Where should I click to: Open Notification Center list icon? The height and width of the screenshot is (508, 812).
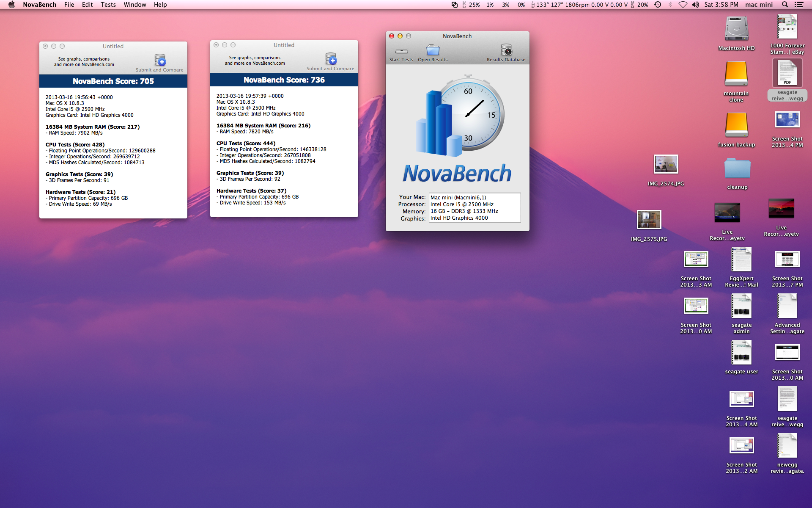click(799, 5)
